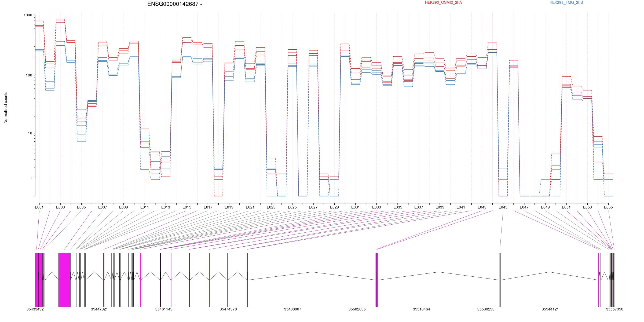Click exon label E047
Image resolution: width=644 pixels, height=322 pixels.
pos(524,207)
